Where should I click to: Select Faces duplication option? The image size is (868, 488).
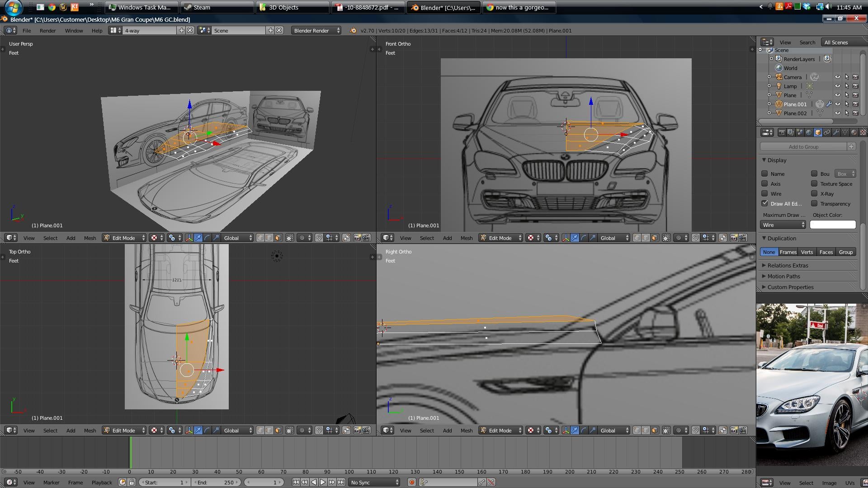(x=826, y=252)
